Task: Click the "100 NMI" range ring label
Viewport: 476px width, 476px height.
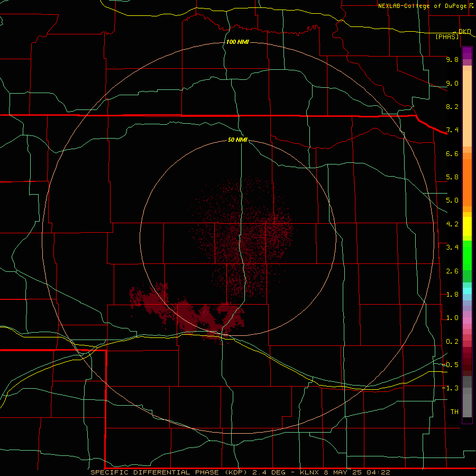Action: (237, 42)
